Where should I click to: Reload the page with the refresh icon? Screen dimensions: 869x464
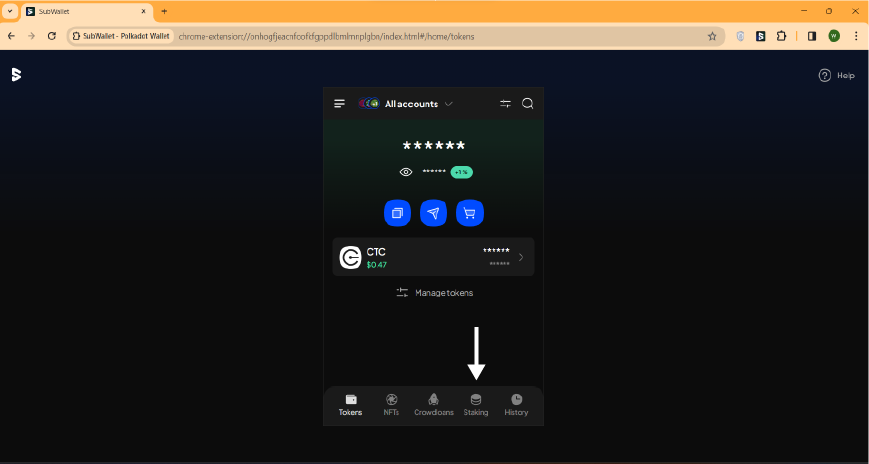(x=52, y=36)
